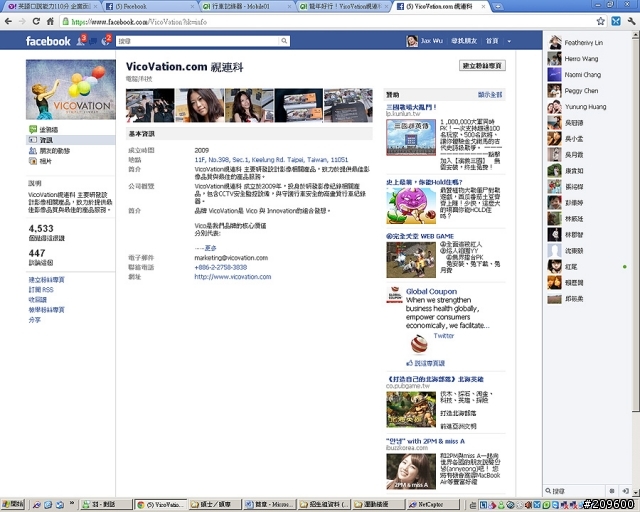This screenshot has height=512, width=640.
Task: Click the Global Coupon ad title
Action: click(431, 292)
